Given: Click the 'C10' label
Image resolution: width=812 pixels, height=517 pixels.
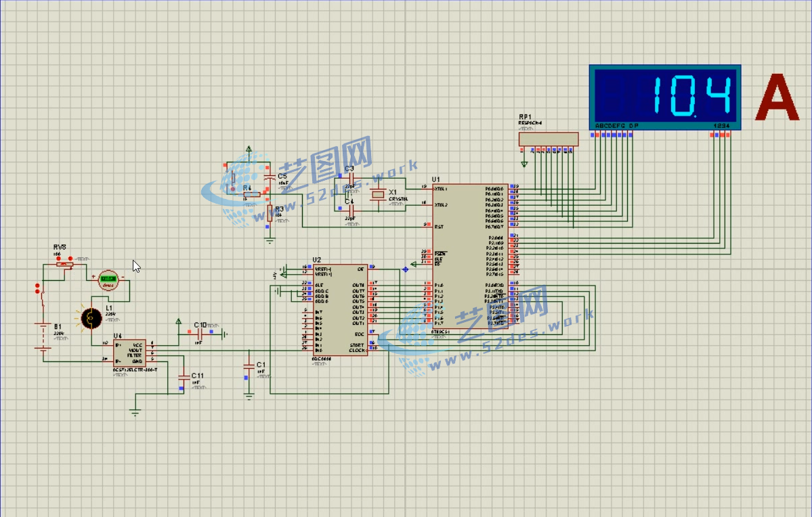Looking at the screenshot, I should [200, 325].
